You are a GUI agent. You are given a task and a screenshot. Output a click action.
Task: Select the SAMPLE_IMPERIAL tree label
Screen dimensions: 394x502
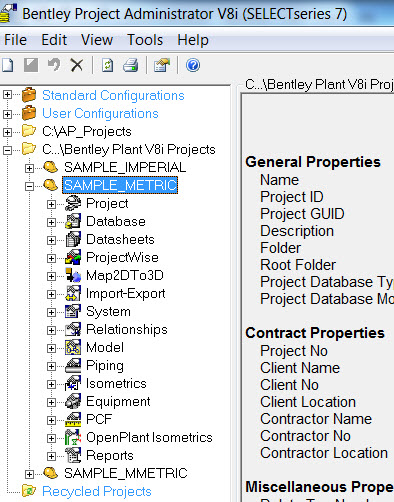(125, 167)
